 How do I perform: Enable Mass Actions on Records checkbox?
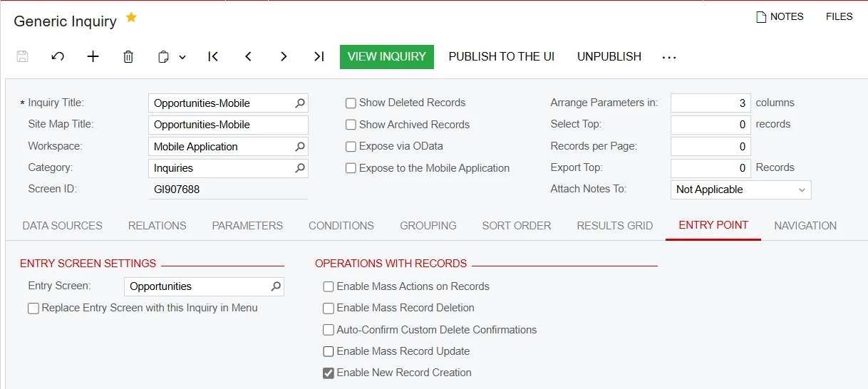click(329, 286)
